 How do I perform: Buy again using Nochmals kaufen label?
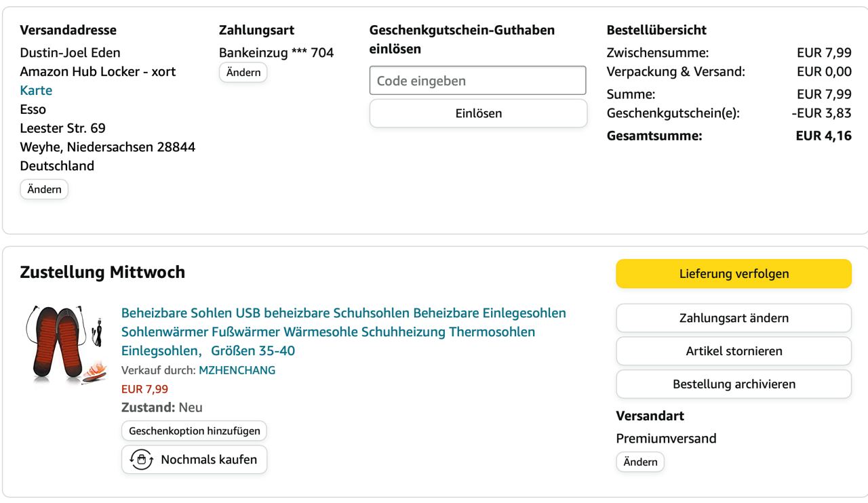pyautogui.click(x=209, y=460)
